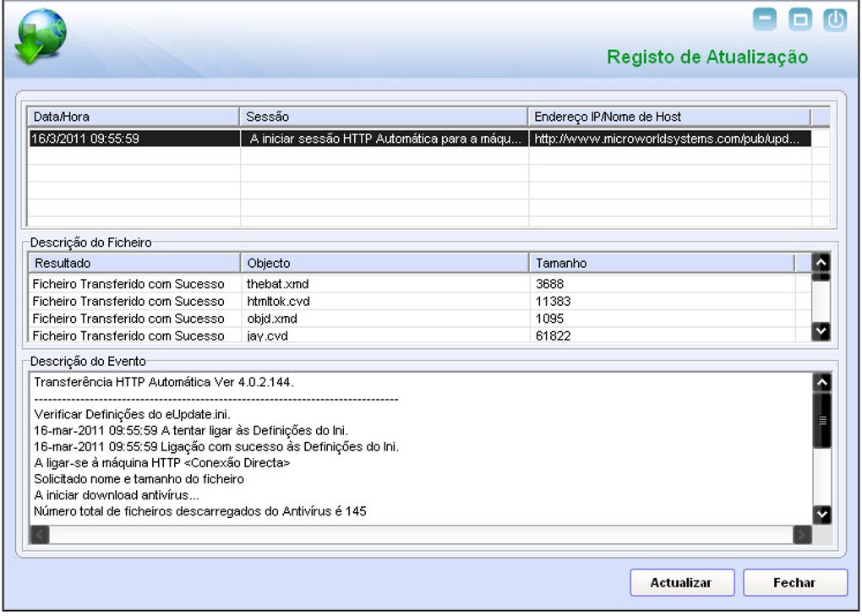Sort by Data/Hora column header
This screenshot has width=862, height=616.
tap(133, 117)
